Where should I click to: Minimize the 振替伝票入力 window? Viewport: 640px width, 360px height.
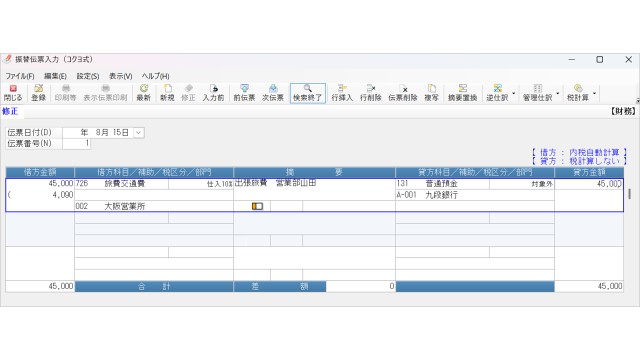pyautogui.click(x=571, y=60)
